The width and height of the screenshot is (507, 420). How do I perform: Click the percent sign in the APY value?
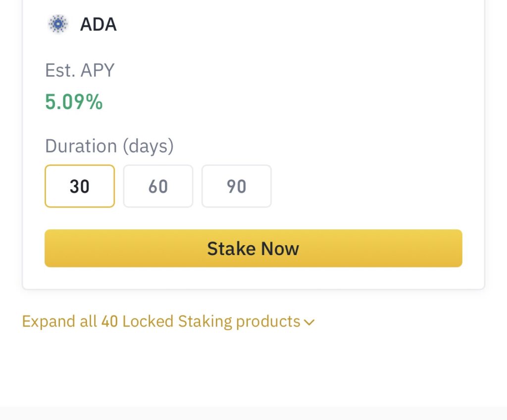94,102
